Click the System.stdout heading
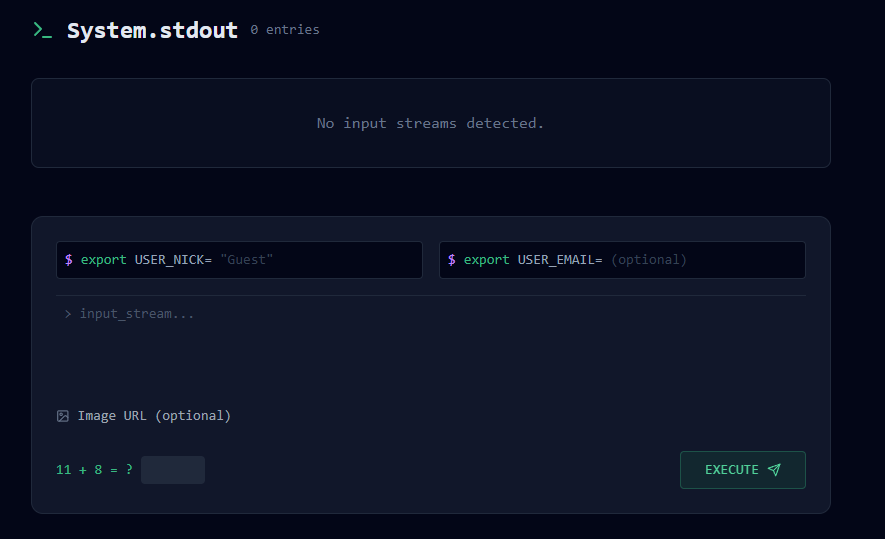The width and height of the screenshot is (885, 539). pos(152,30)
